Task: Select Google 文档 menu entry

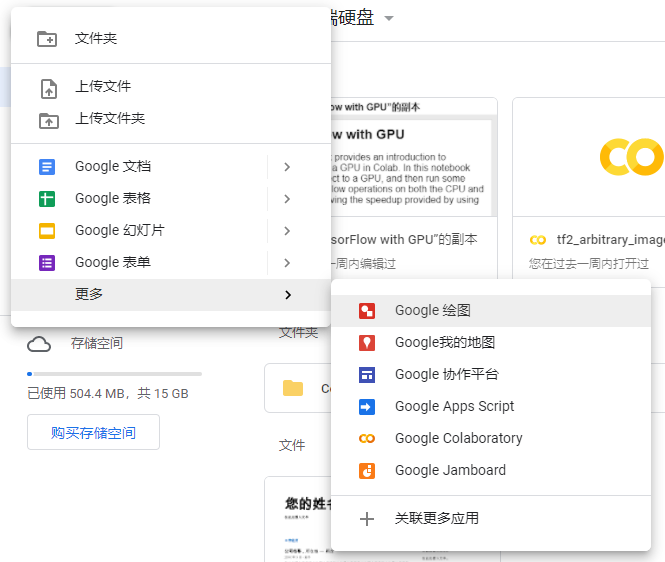Action: [171, 167]
